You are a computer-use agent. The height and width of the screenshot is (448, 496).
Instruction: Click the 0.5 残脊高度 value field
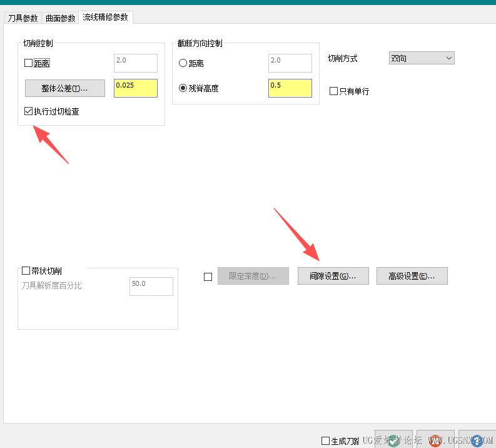tap(290, 88)
